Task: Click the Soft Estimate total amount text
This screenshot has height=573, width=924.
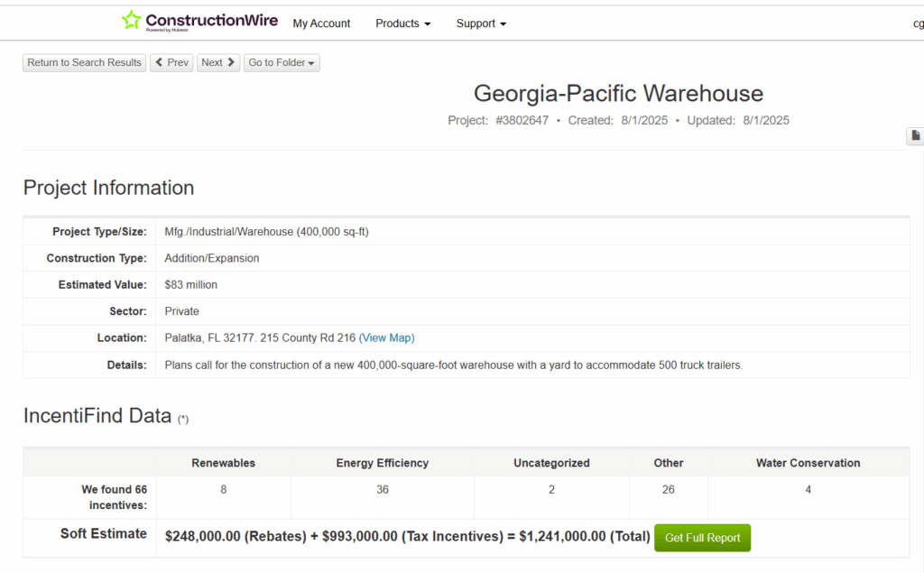Action: click(x=585, y=536)
